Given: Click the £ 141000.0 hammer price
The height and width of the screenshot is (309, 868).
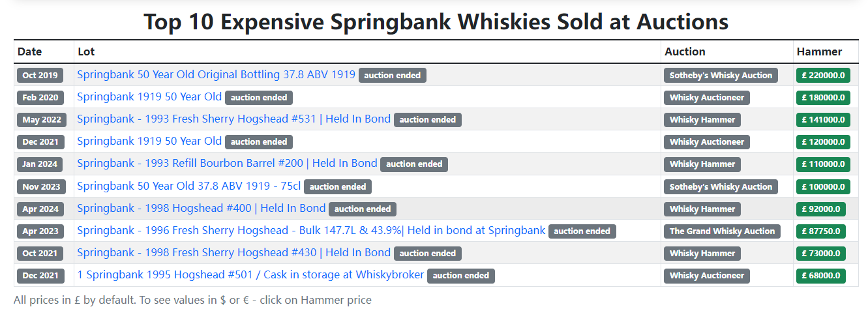Looking at the screenshot, I should click(823, 120).
